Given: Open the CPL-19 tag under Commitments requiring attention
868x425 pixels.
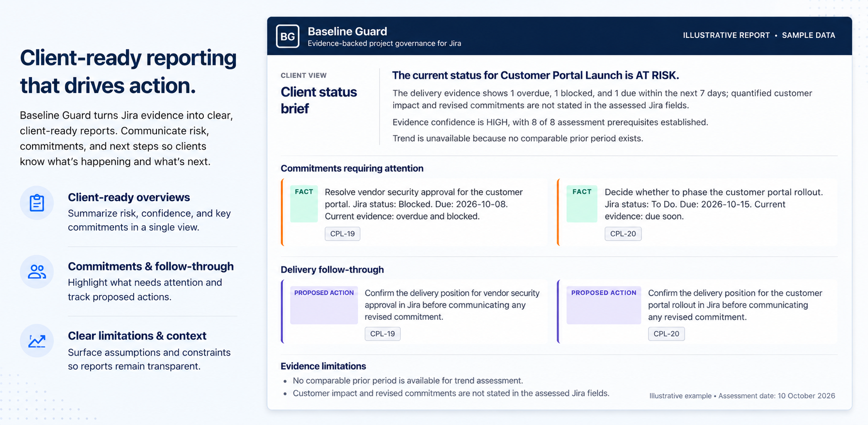Looking at the screenshot, I should 342,234.
